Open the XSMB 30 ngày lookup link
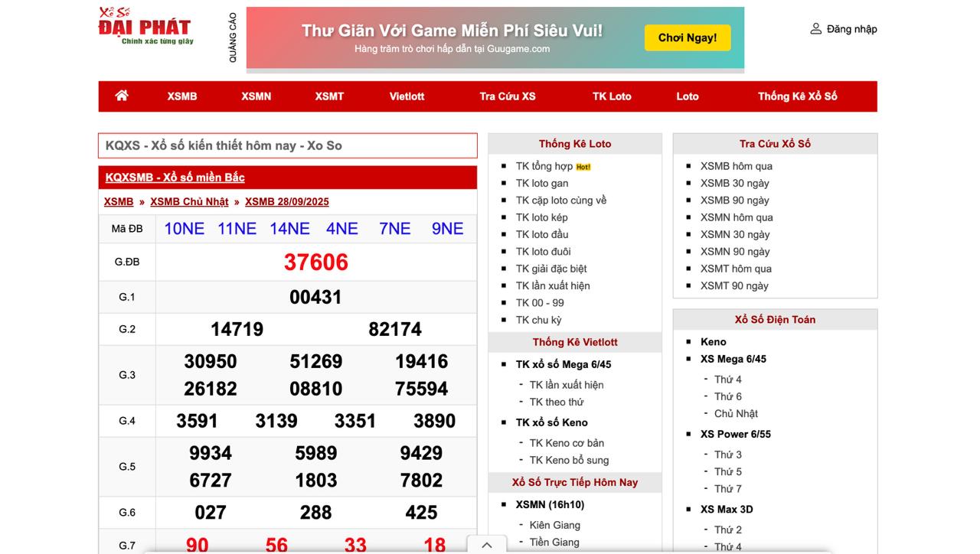The width and height of the screenshot is (980, 554). tap(734, 183)
